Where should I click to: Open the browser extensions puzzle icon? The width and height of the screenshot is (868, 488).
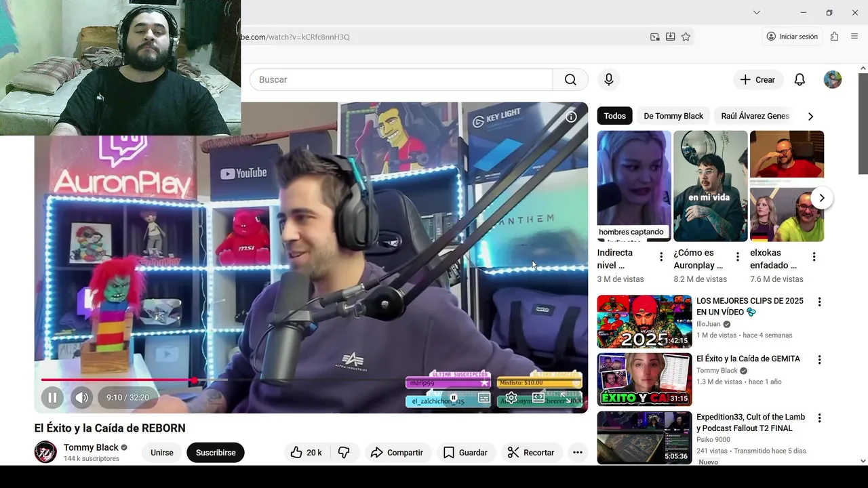[x=834, y=37]
